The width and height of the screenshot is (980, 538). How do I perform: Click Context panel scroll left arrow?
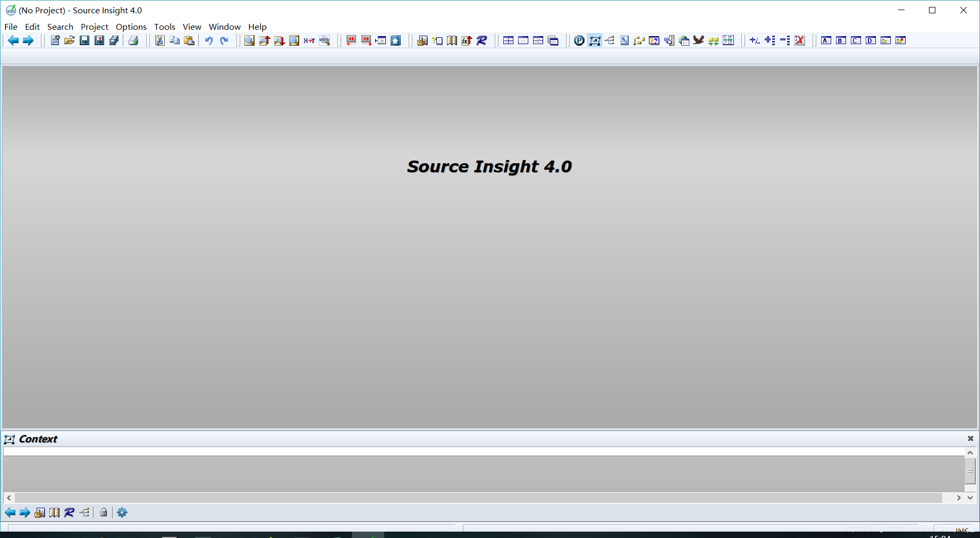[x=9, y=498]
